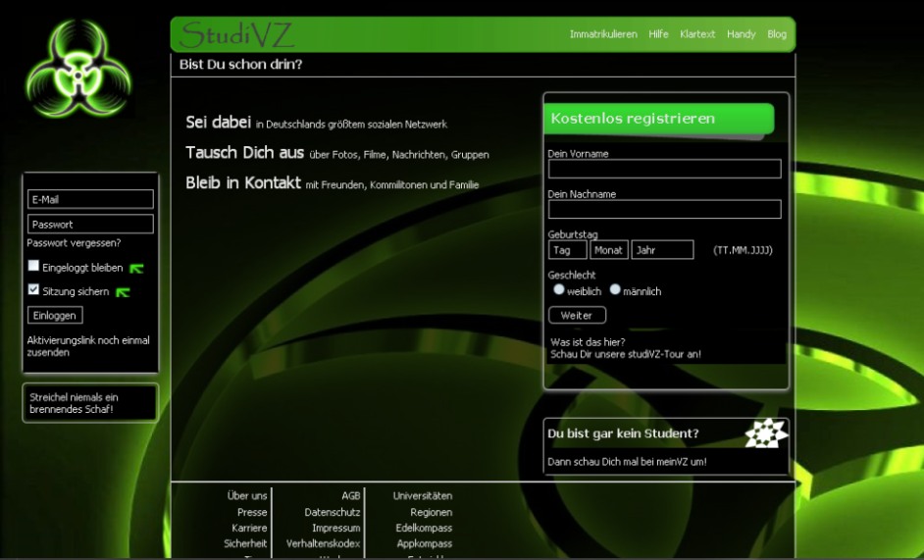Open Blog in the top navigation
The width and height of the screenshot is (924, 560).
coord(777,34)
